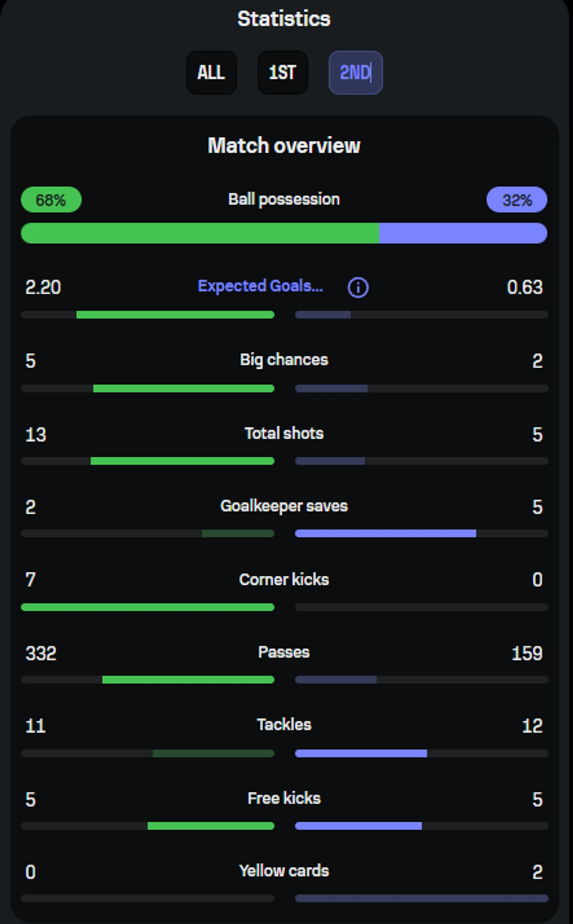Viewport: 573px width, 924px height.
Task: Click the green ball possession bar segment
Action: click(x=200, y=233)
